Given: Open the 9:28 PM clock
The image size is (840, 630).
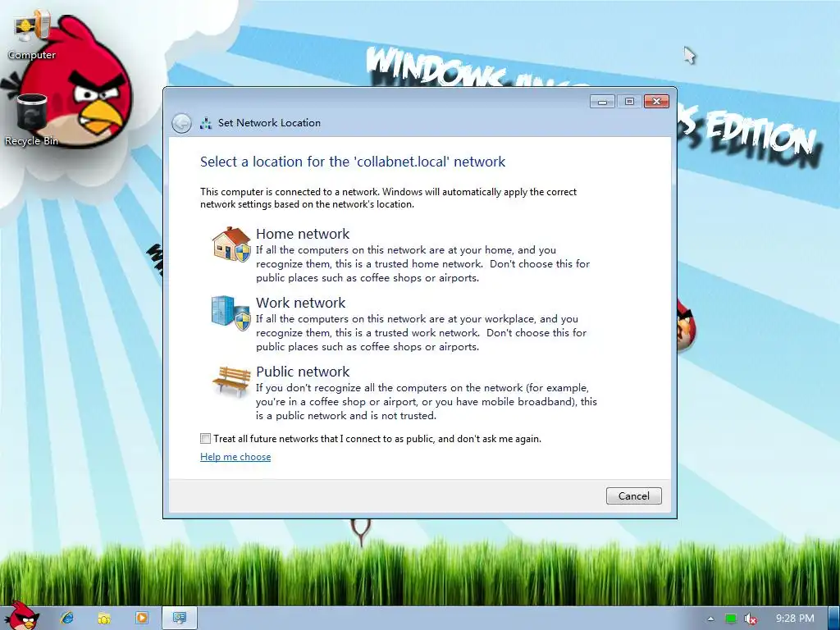Looking at the screenshot, I should click(795, 619).
